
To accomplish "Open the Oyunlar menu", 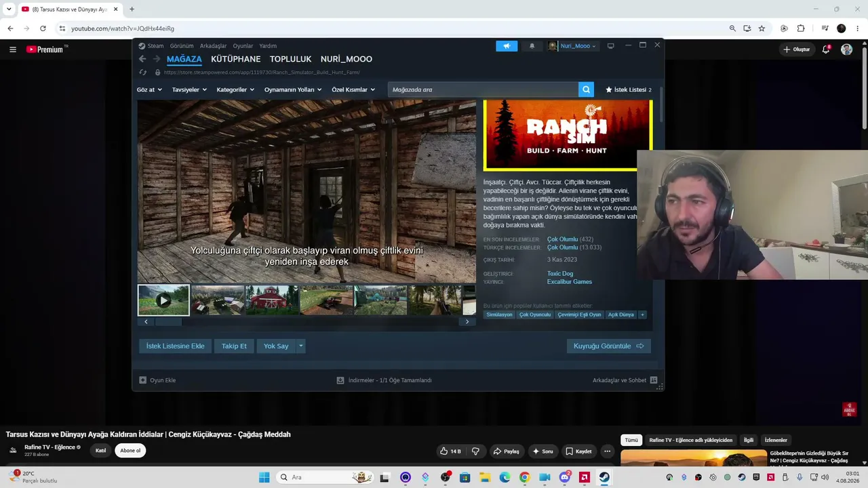I will [243, 46].
